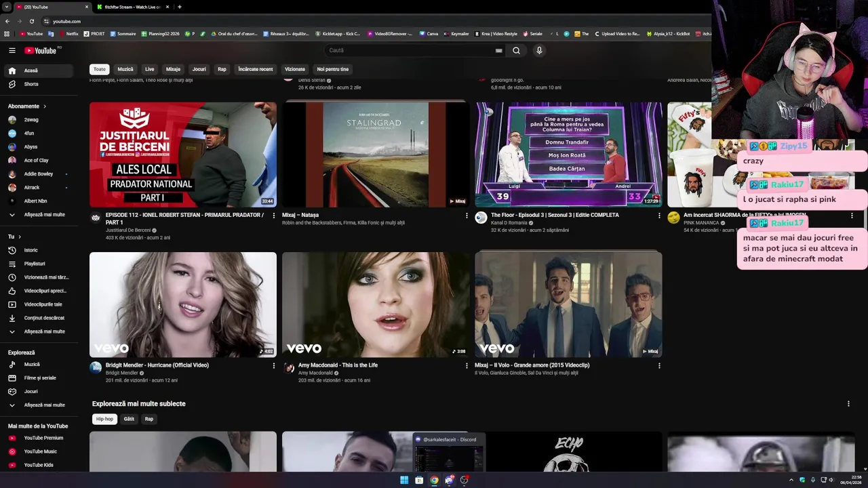This screenshot has height=488, width=868.
Task: Open Canva bookmark
Action: click(x=429, y=34)
